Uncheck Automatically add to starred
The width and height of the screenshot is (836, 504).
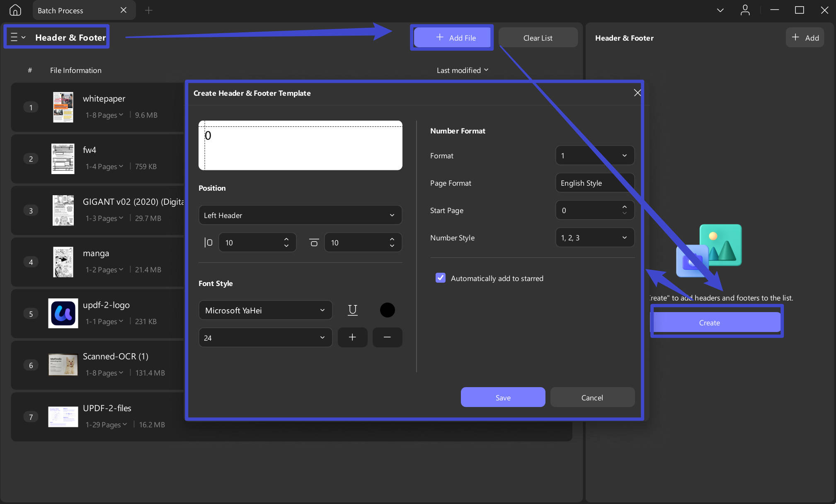(440, 278)
